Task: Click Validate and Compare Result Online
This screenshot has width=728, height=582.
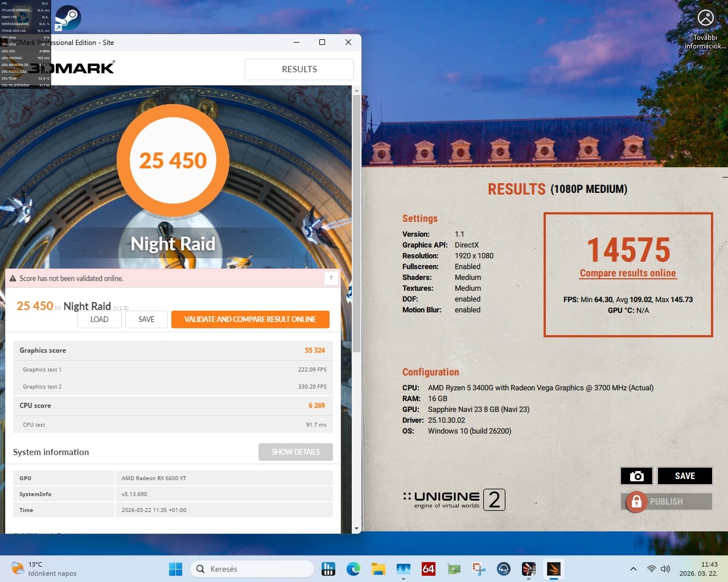Action: tap(250, 319)
